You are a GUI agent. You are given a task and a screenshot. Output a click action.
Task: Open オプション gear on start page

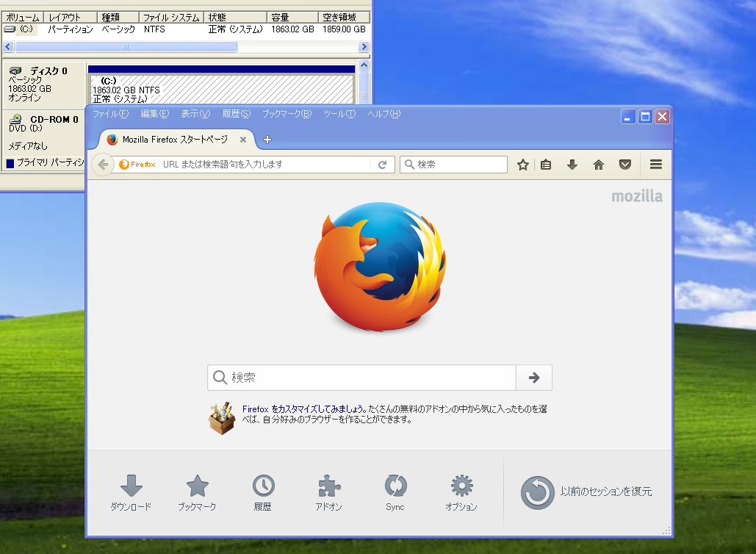461,492
